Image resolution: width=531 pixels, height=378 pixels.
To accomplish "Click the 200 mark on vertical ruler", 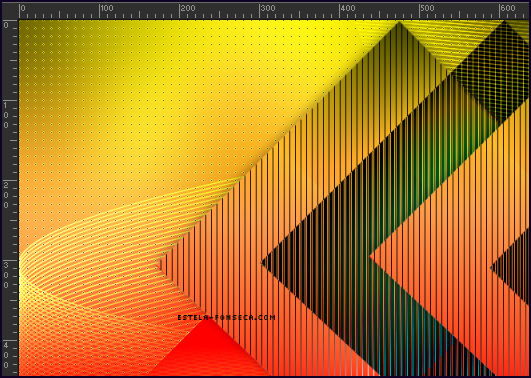I will [x=6, y=195].
